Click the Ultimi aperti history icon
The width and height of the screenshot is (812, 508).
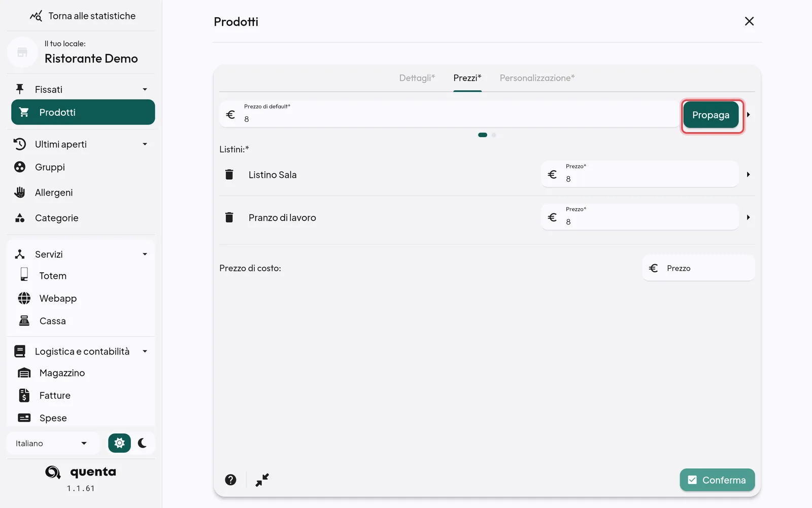20,144
